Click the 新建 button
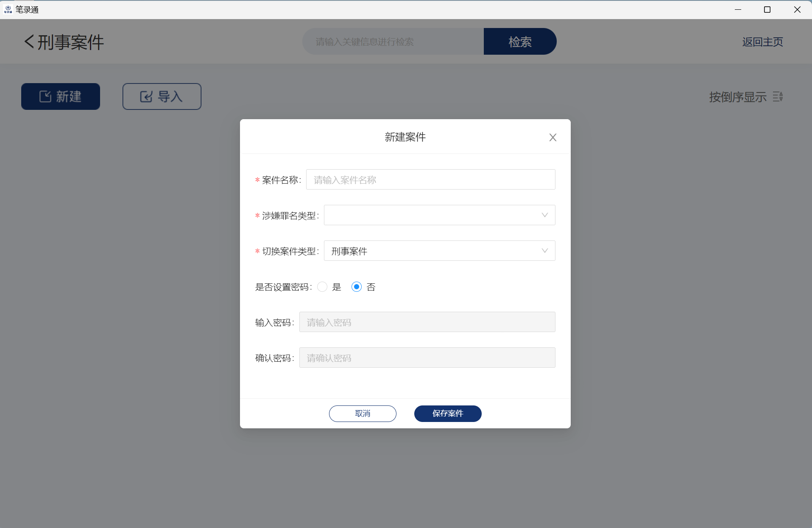The image size is (812, 528). 61,96
